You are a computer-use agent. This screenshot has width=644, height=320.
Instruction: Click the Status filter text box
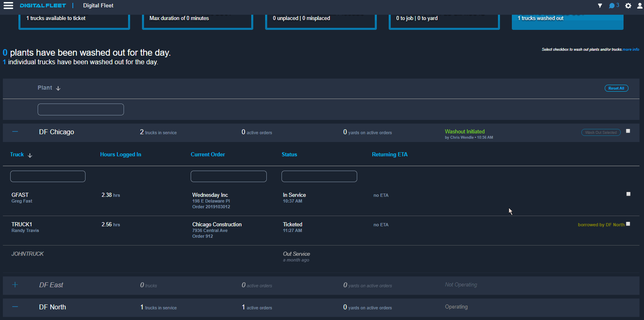(x=319, y=176)
